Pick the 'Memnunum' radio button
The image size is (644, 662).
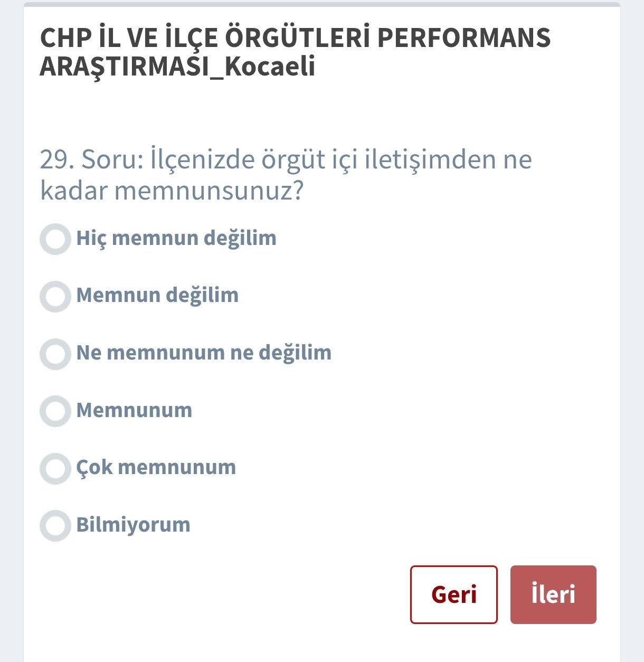[55, 411]
